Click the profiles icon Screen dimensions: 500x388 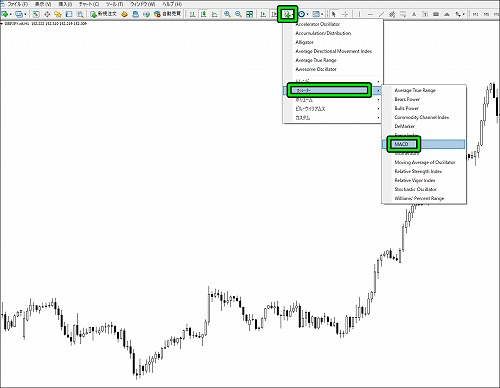pos(19,14)
